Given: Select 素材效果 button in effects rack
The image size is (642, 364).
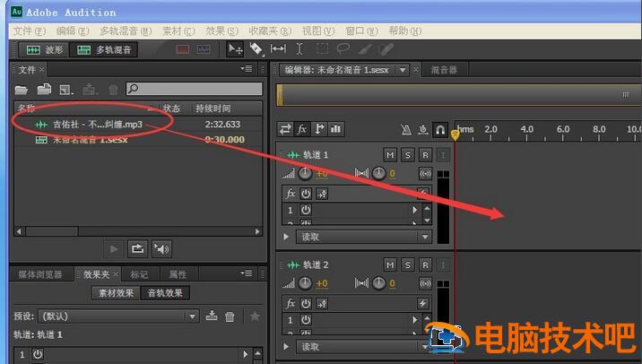Looking at the screenshot, I should coord(116,293).
